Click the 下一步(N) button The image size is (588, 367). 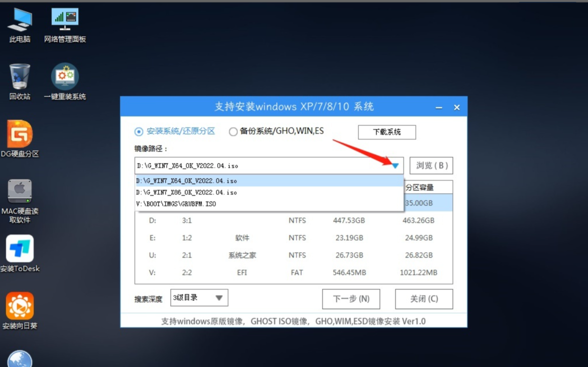point(351,299)
